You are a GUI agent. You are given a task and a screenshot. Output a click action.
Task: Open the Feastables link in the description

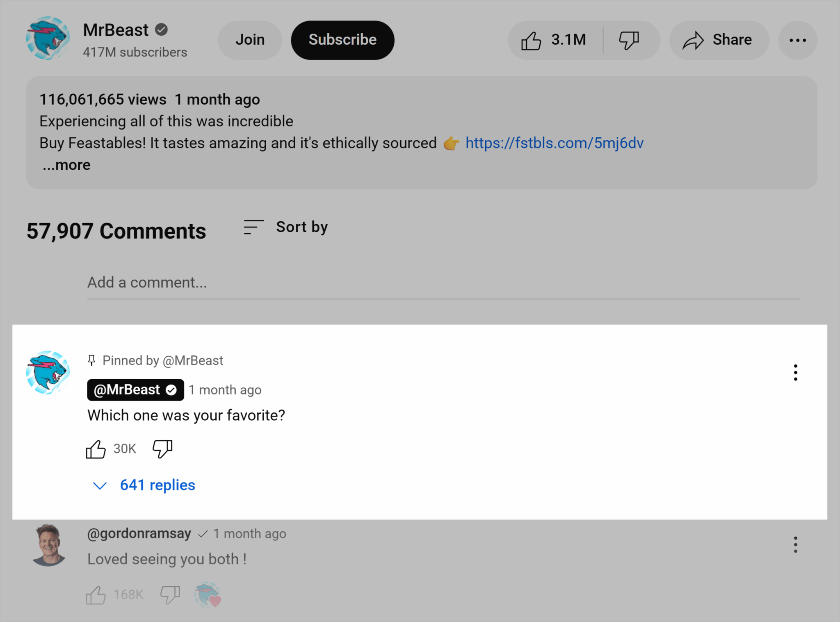(x=554, y=143)
